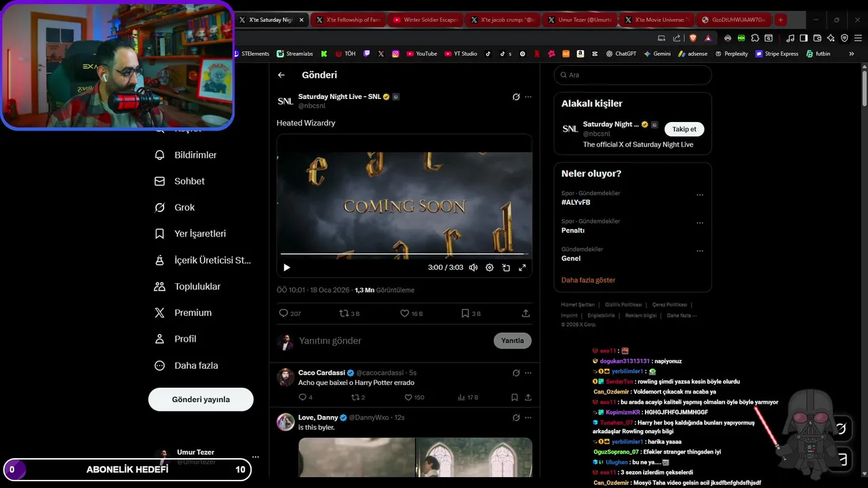The image size is (868, 488).
Task: Open Topluluklar in the sidebar
Action: [188, 287]
